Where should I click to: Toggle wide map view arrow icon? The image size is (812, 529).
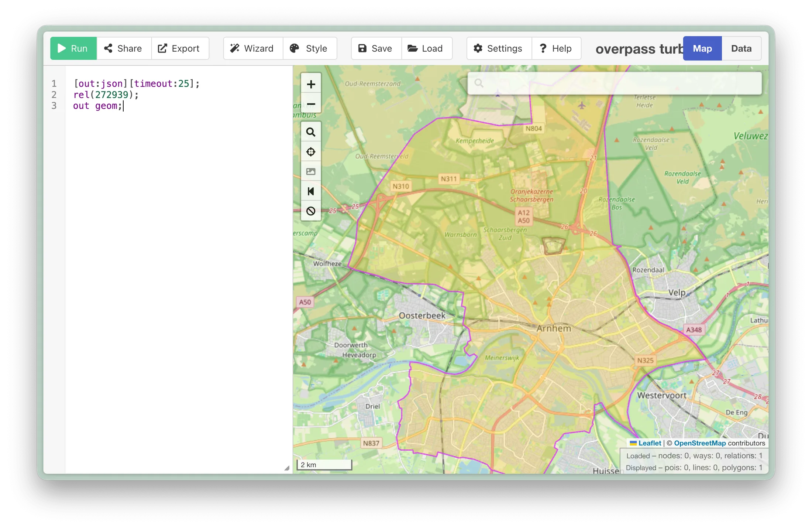click(x=311, y=191)
